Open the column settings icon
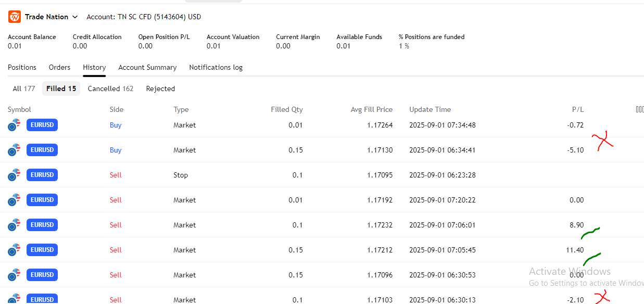Viewport: 644px width, 304px height. pos(639,109)
